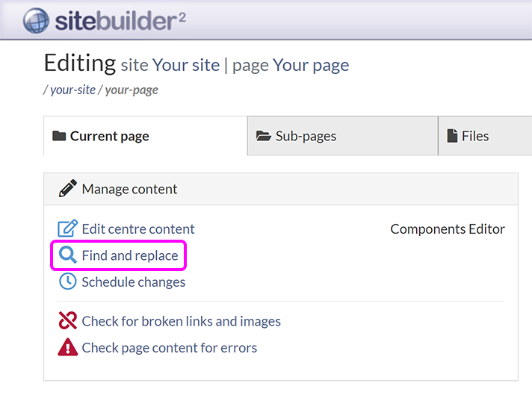Click the open folder icon on Sub-pages tab

(263, 136)
